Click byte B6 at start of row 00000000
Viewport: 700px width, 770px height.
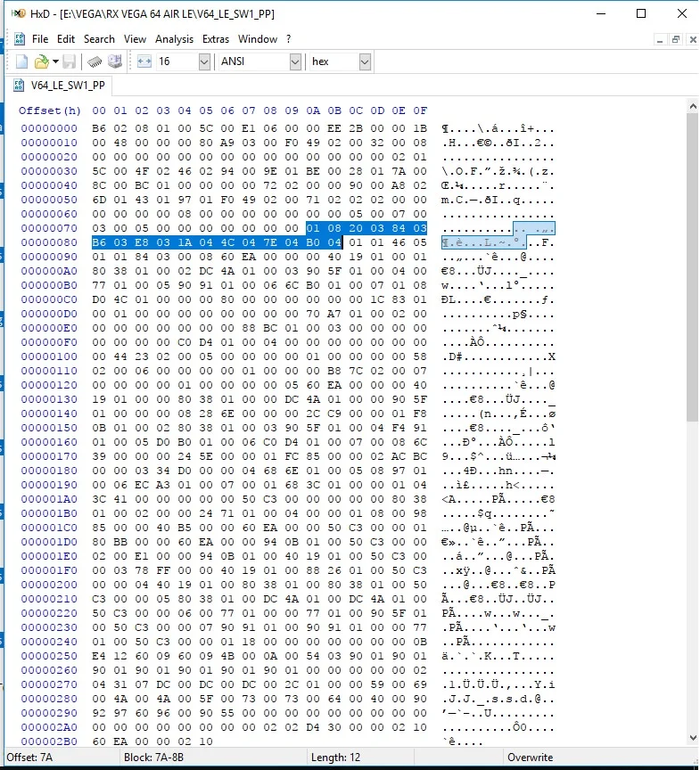tap(99, 128)
